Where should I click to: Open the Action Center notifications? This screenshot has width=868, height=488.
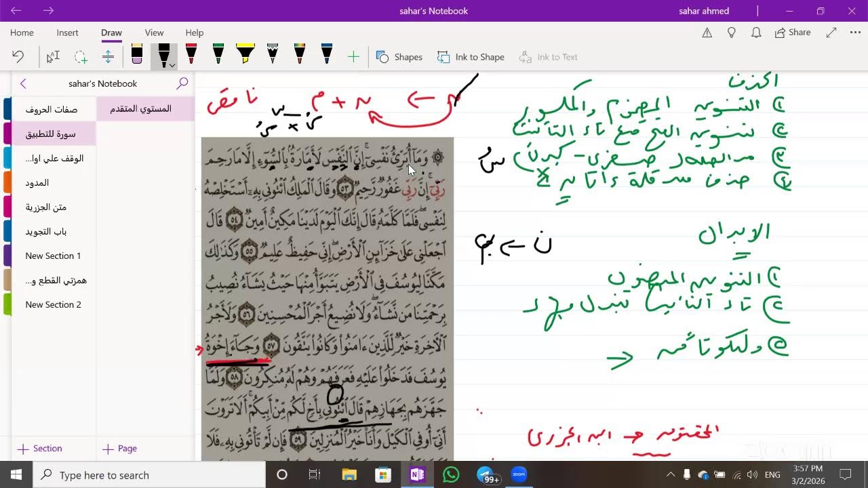click(845, 474)
